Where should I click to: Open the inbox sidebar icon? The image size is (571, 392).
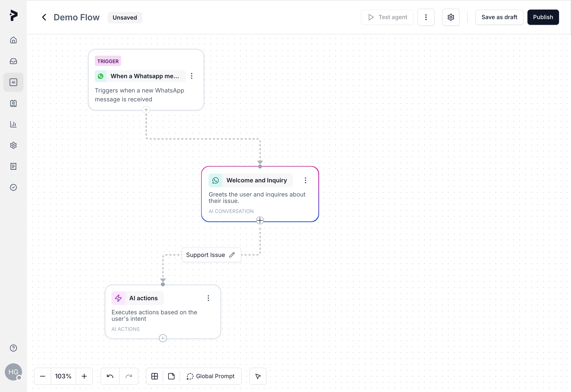[13, 61]
